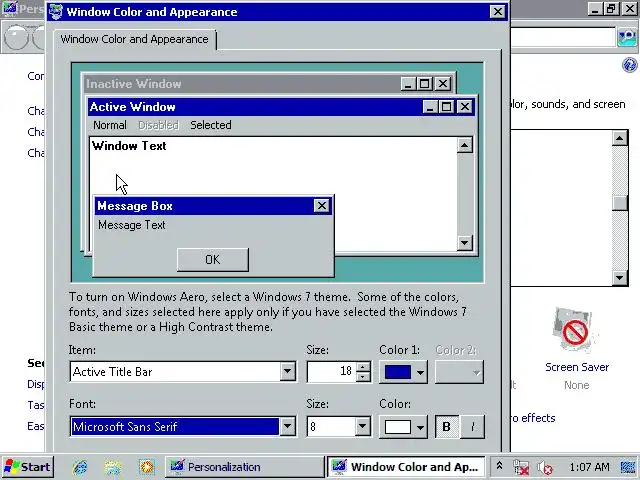Image resolution: width=640 pixels, height=480 pixels.
Task: Toggle the Italic font button
Action: point(472,427)
